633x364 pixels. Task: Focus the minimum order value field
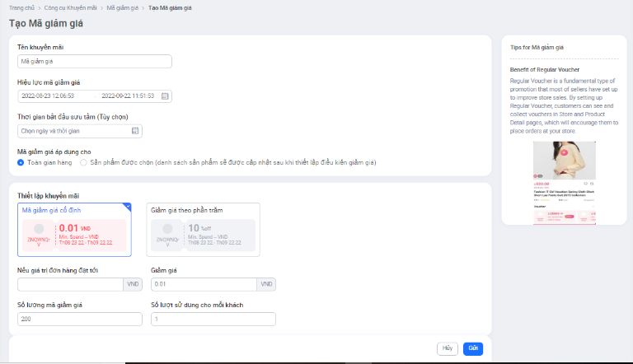(x=70, y=284)
